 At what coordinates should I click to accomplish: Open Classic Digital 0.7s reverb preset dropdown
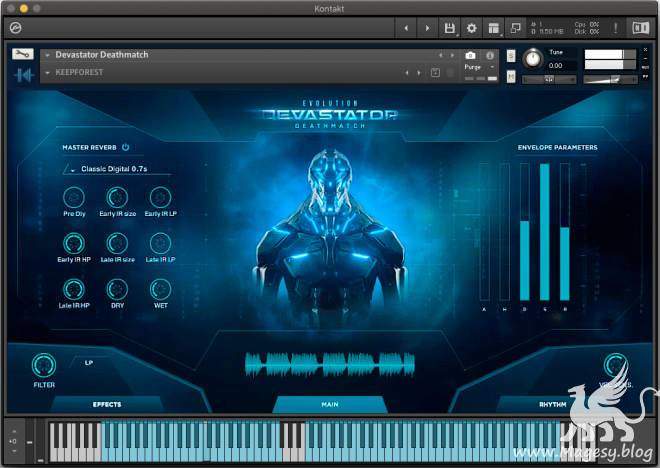tap(117, 169)
